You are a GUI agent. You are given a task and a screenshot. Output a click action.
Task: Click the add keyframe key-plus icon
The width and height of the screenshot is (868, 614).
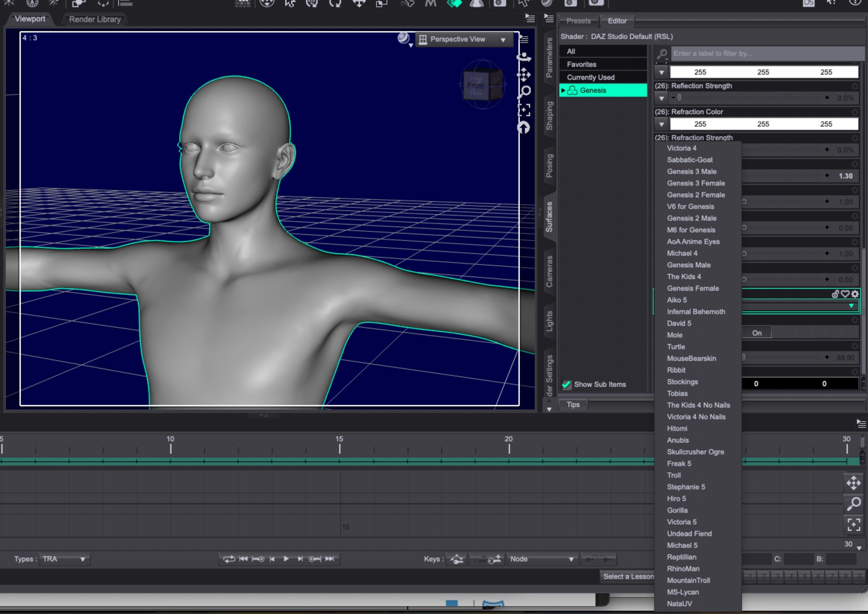(494, 559)
